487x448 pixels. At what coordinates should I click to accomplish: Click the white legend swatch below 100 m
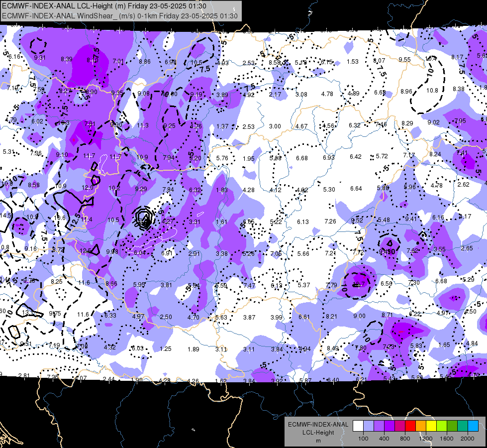pos(358,426)
